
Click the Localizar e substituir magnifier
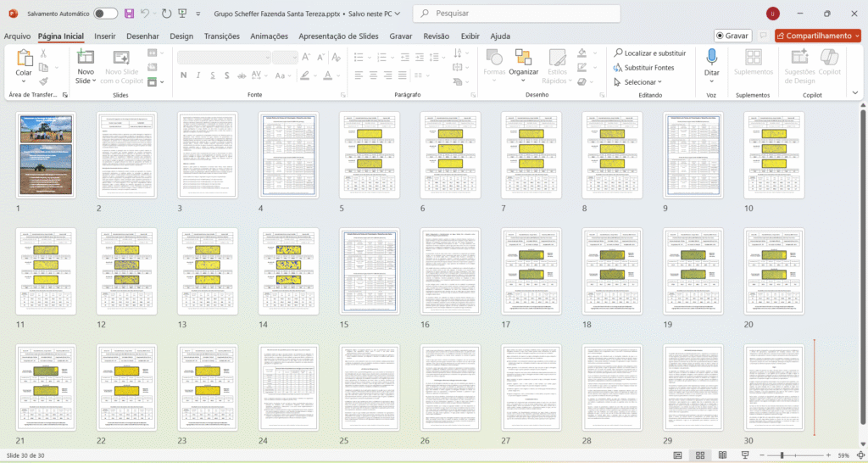[x=618, y=53]
